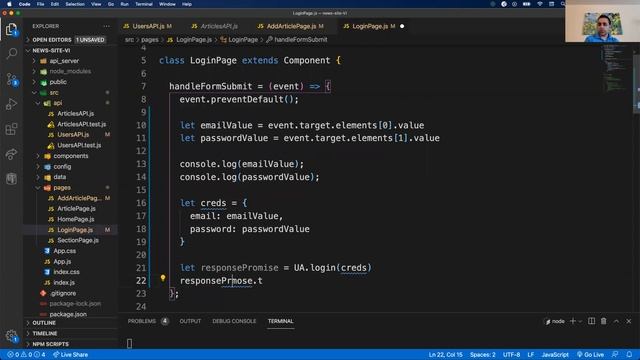Viewport: 640px width, 360px height.
Task: Add a new terminal with plus icon
Action: pyautogui.click(x=573, y=321)
